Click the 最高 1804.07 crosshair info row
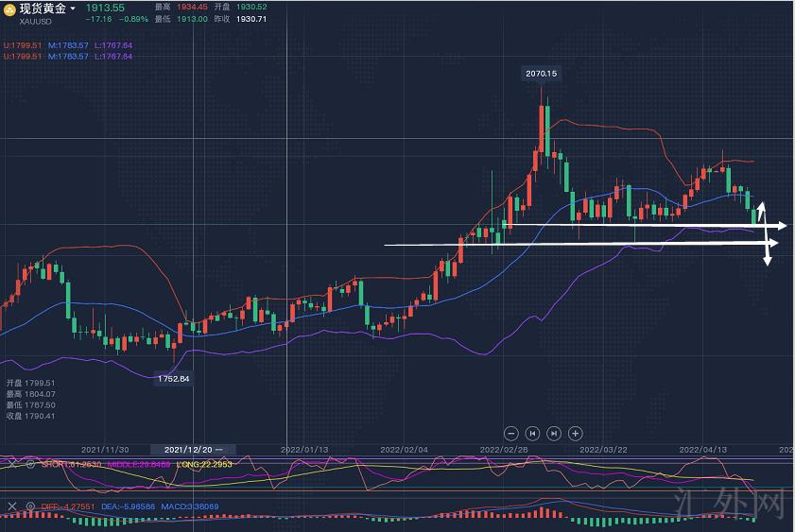 (x=30, y=394)
